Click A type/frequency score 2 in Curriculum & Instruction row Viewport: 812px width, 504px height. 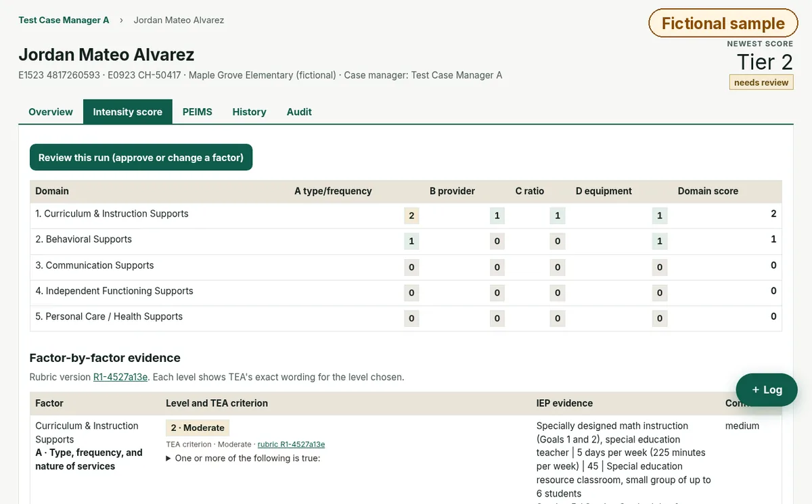411,216
